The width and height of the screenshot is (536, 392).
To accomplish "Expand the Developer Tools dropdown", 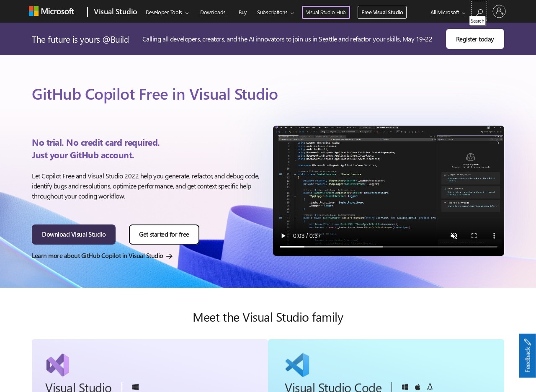I will [167, 12].
